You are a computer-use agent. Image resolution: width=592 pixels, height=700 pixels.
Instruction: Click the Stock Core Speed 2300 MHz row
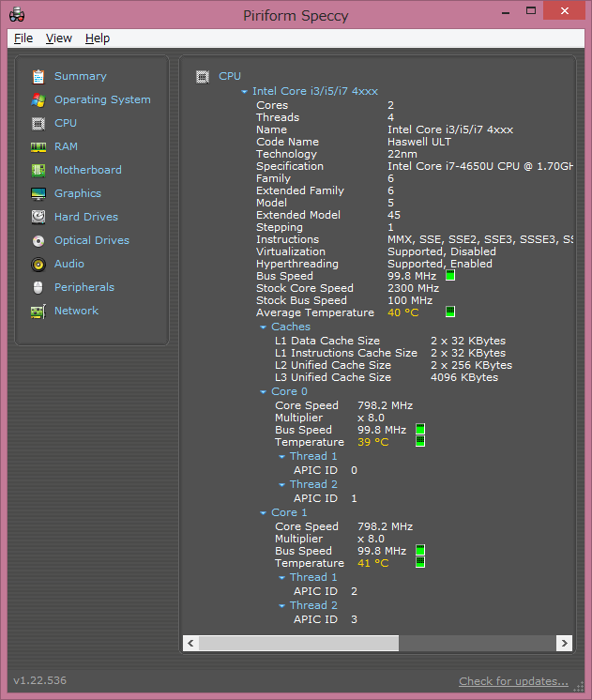pos(347,288)
